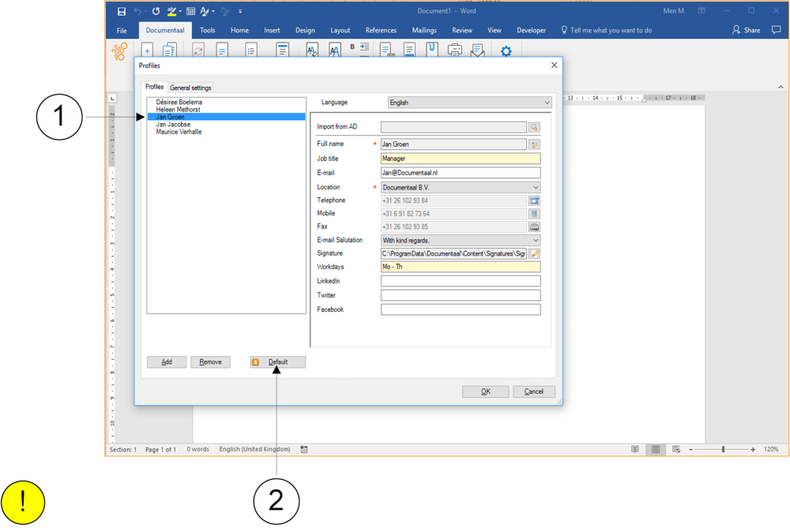Click the zoom out minus button
790x532 pixels.
click(690, 449)
